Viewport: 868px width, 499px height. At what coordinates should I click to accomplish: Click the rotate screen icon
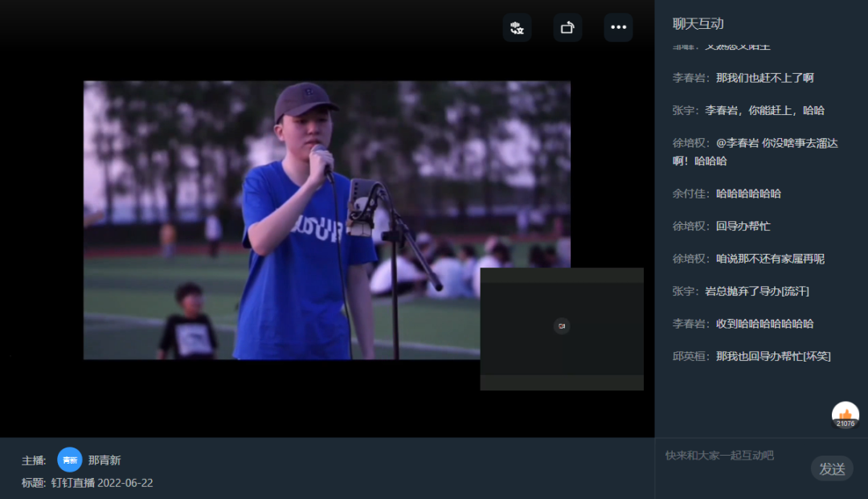(567, 27)
